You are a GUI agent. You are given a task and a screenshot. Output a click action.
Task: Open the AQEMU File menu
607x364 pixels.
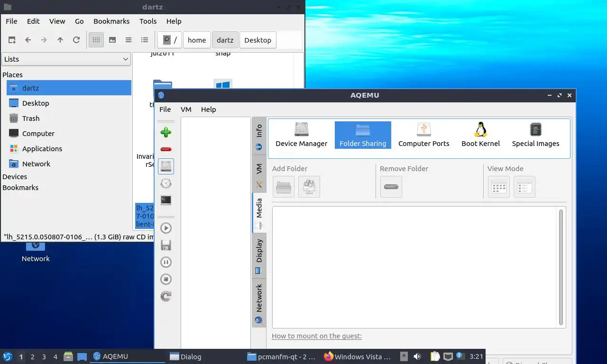coord(165,109)
